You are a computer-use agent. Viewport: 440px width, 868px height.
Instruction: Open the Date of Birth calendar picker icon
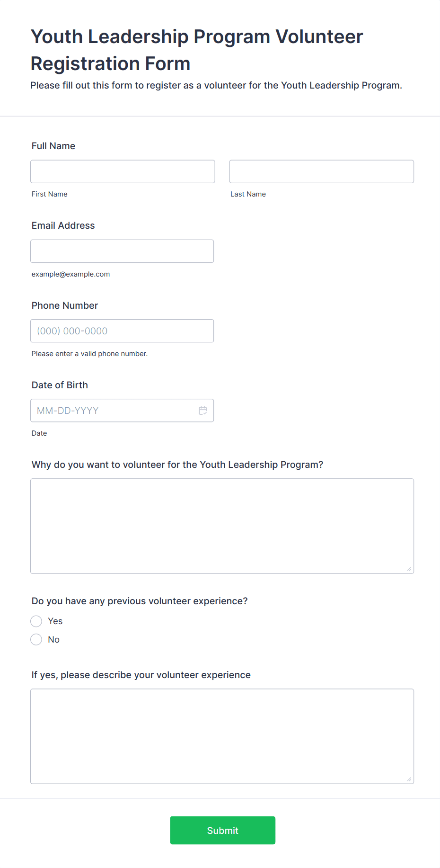pos(202,411)
